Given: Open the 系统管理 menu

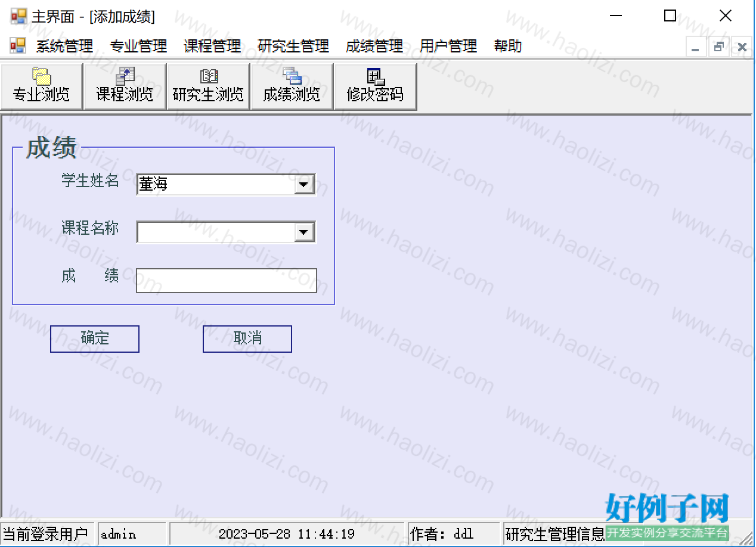Looking at the screenshot, I should pos(64,46).
